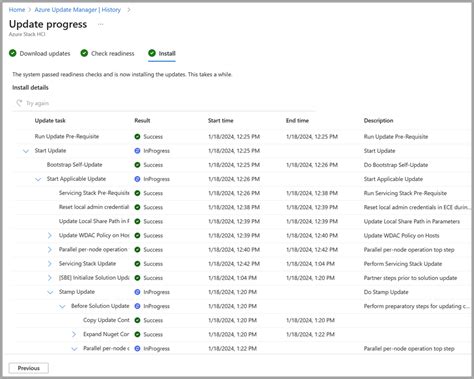474x379 pixels.
Task: Click Success icon for Reset local admin credentials
Action: coord(137,207)
